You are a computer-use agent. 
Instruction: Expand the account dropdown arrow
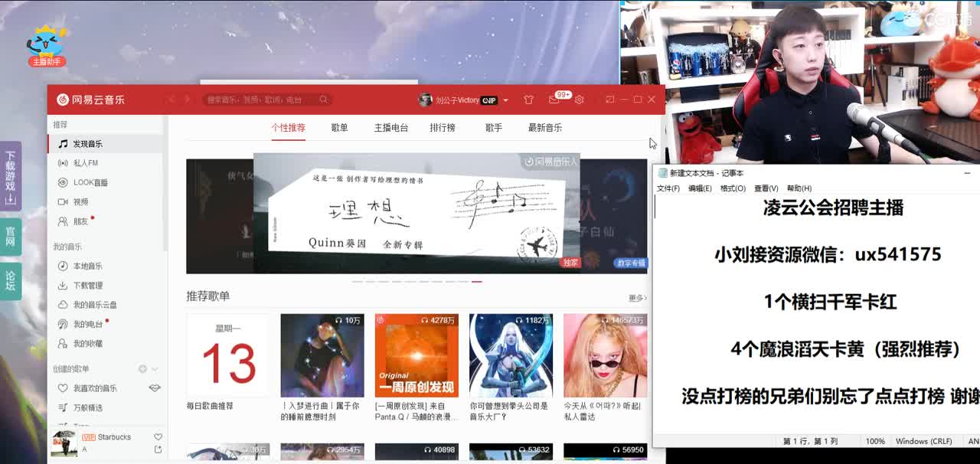point(505,100)
